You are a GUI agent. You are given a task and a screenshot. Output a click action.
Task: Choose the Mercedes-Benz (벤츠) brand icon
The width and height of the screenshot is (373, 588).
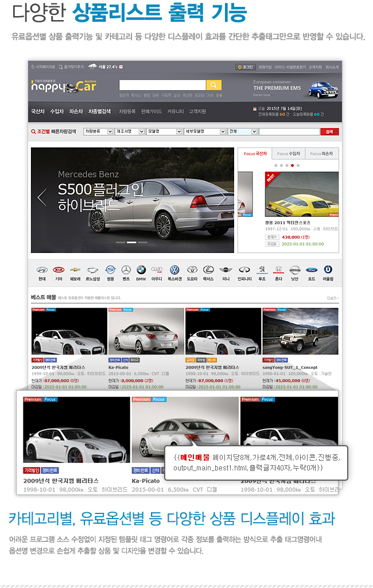[x=126, y=270]
